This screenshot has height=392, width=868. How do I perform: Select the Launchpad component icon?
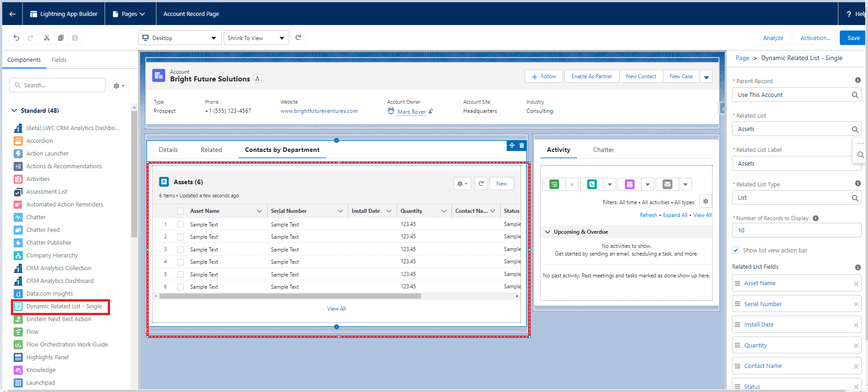(x=18, y=383)
